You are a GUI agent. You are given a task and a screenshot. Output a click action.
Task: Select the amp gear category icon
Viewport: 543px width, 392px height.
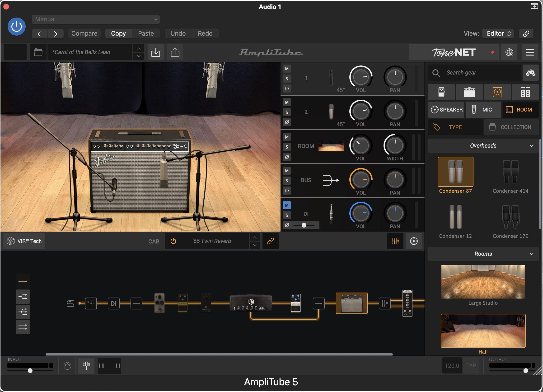[469, 92]
